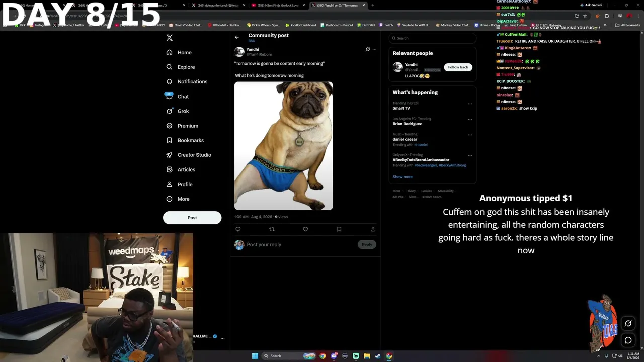Click the share icon under the post
Screen dimensions: 644x362
pos(373,229)
